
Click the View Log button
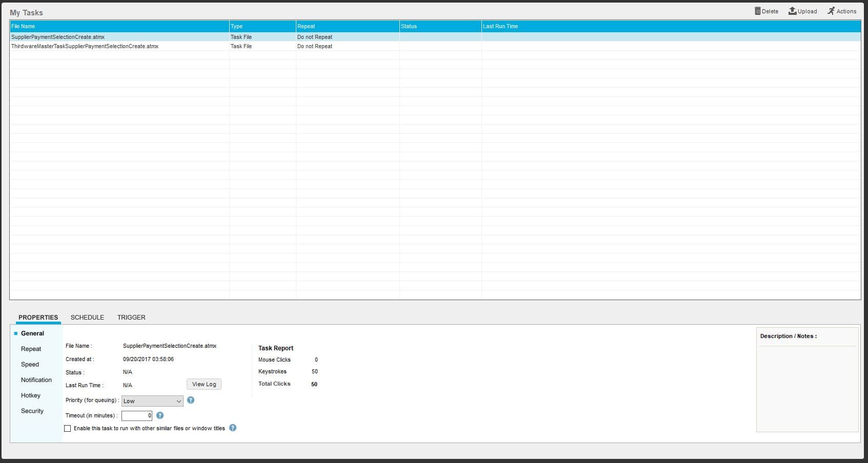pyautogui.click(x=204, y=384)
